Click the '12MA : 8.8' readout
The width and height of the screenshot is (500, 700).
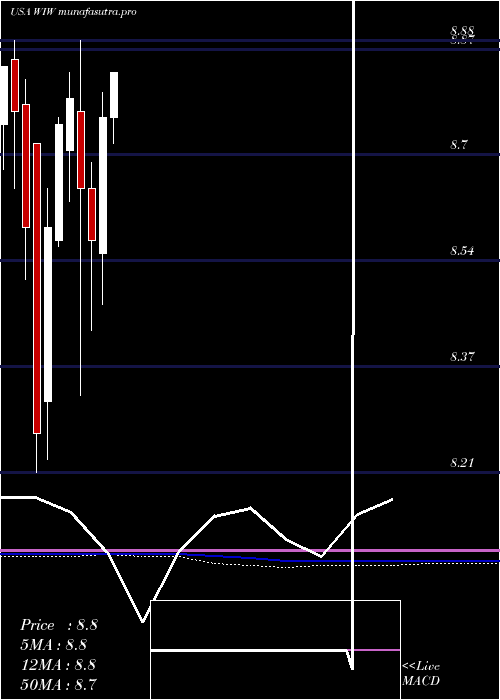[58, 664]
